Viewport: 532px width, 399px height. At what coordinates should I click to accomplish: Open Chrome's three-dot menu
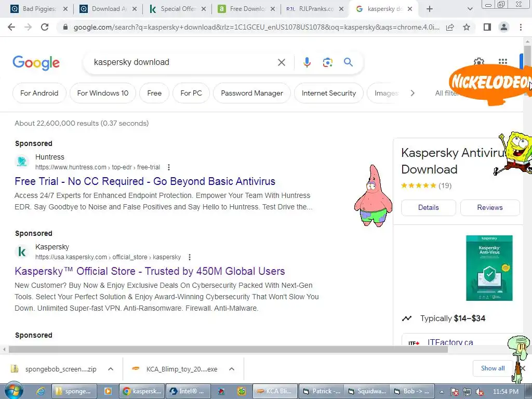tap(521, 27)
